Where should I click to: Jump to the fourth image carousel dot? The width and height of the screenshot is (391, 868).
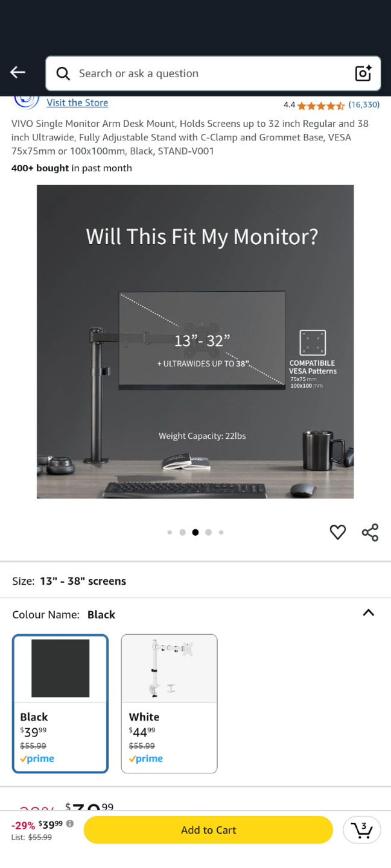tap(208, 532)
